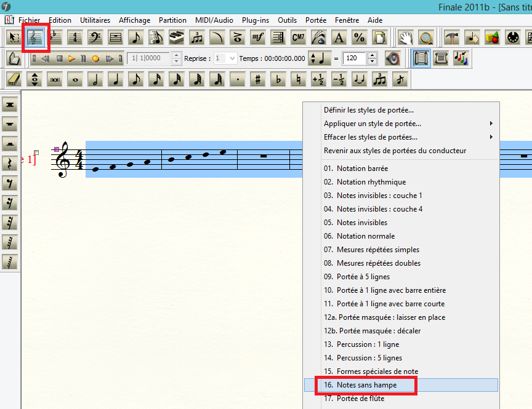This screenshot has height=409, width=532.
Task: Click the tempo value field showing 120
Action: pyautogui.click(x=354, y=59)
